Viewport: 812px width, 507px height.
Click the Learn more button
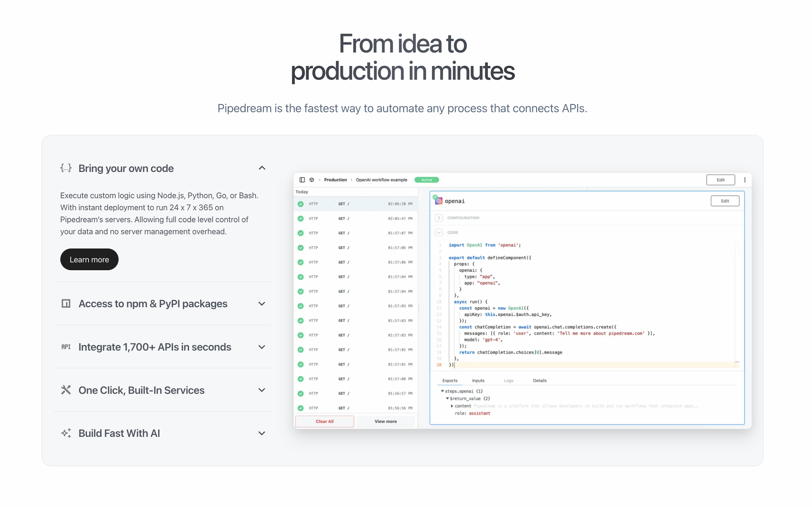[89, 259]
